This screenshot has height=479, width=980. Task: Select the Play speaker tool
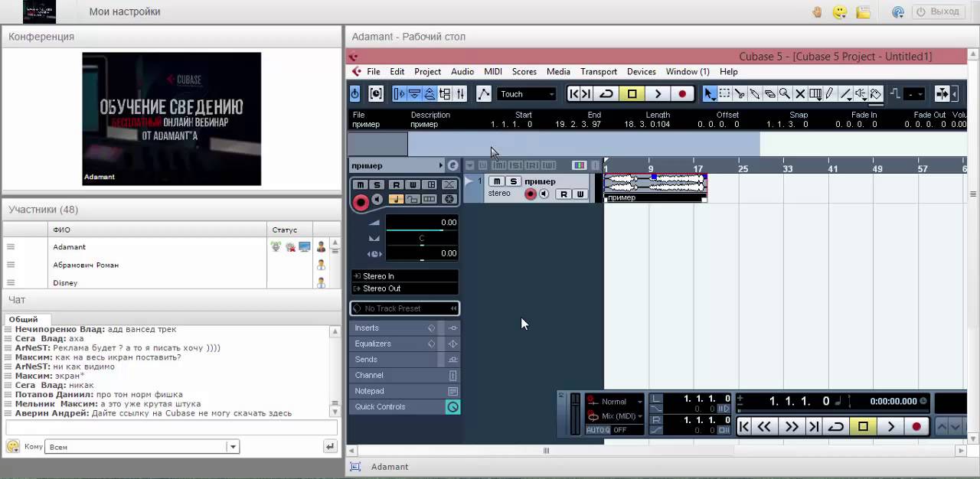point(861,93)
